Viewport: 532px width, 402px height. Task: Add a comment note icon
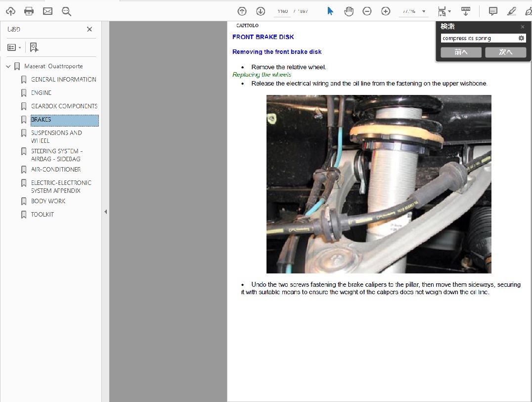(493, 11)
